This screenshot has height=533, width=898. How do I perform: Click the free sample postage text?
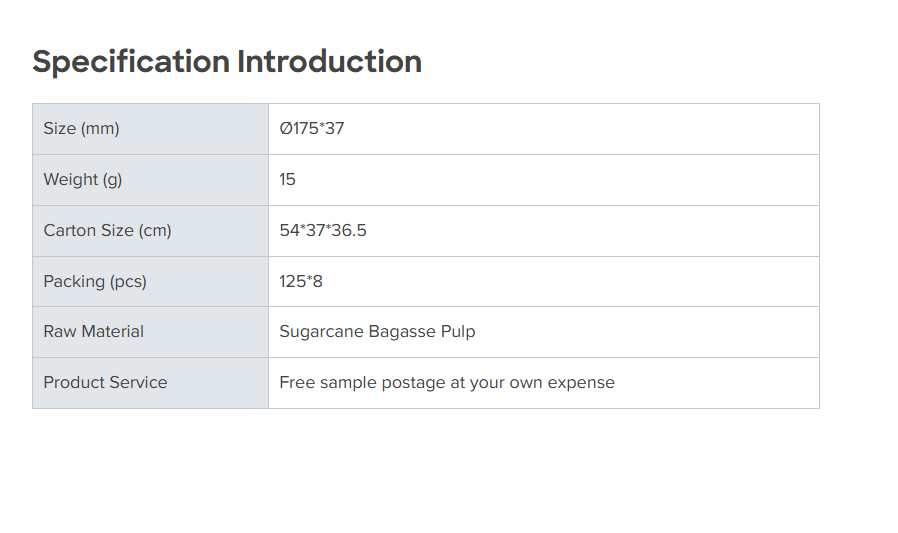(447, 383)
